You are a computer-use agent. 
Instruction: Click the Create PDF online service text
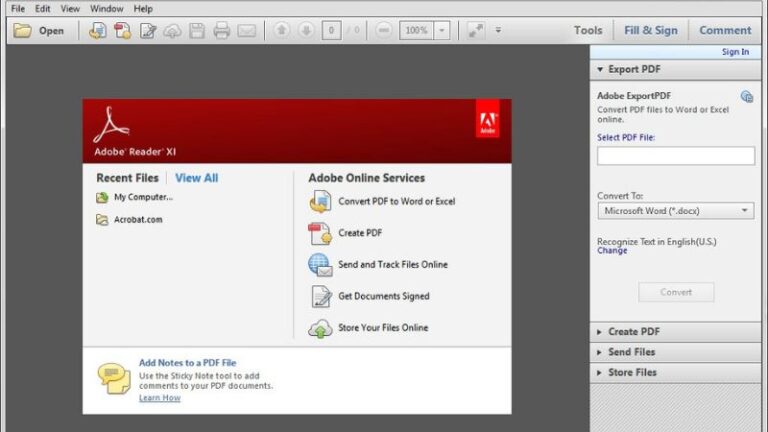[360, 233]
